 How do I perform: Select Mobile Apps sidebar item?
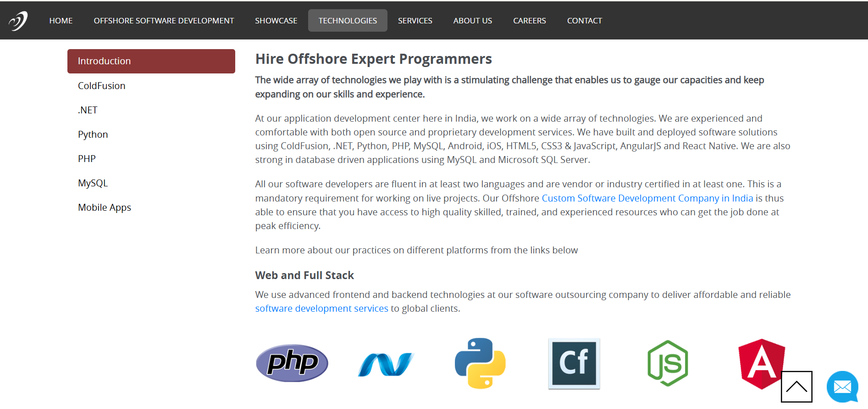105,207
